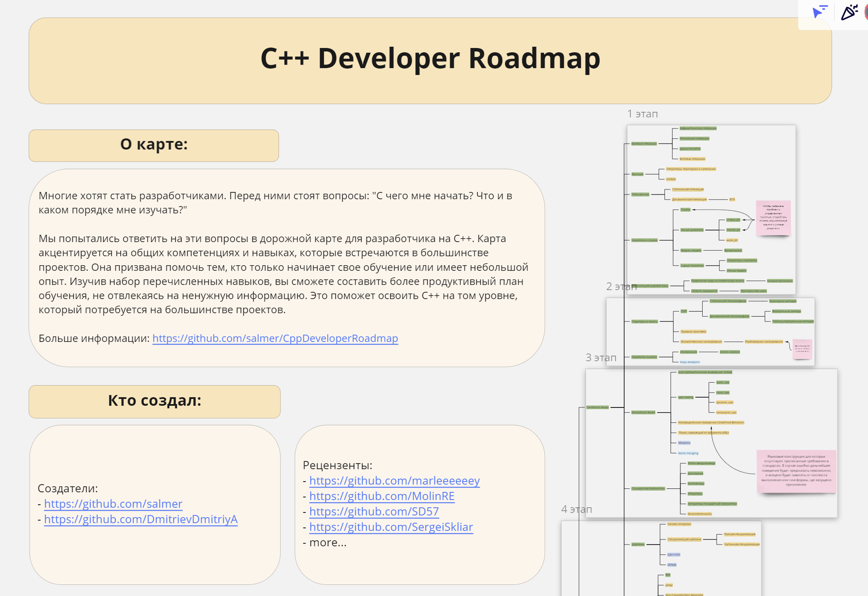Toggle the collaborator cursors icon

click(819, 12)
